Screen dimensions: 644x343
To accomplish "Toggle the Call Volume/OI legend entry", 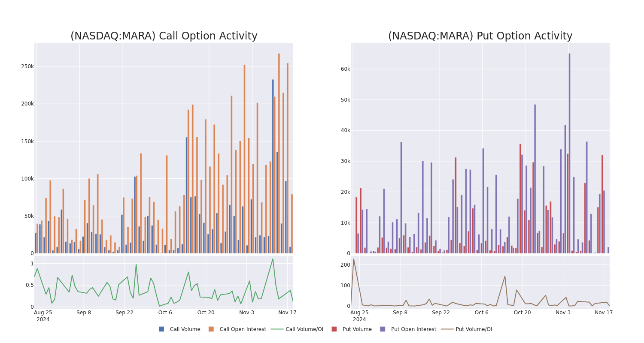I will click(297, 329).
